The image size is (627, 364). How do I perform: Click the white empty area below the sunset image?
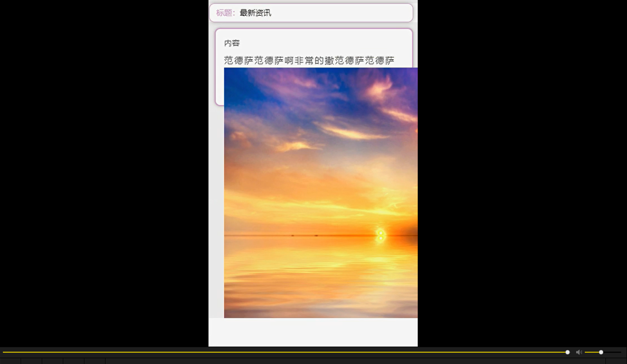point(313,331)
